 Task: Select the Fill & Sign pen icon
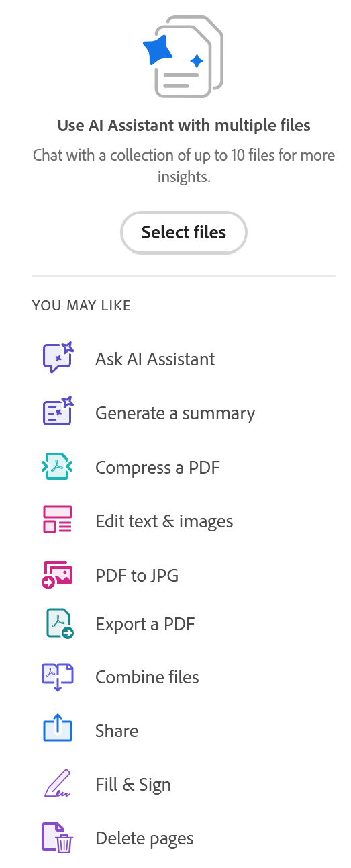coord(58,784)
